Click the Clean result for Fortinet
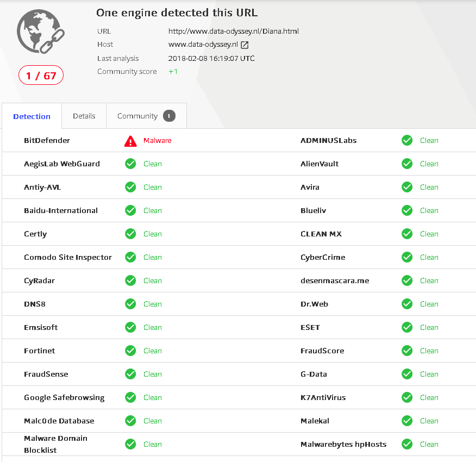 click(152, 351)
